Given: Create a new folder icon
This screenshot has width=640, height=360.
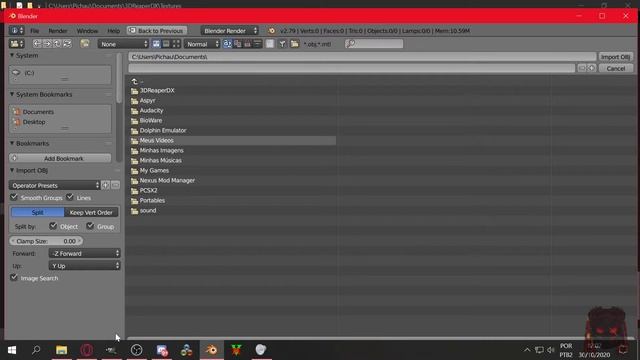Looking at the screenshot, I should pyautogui.click(x=85, y=44).
